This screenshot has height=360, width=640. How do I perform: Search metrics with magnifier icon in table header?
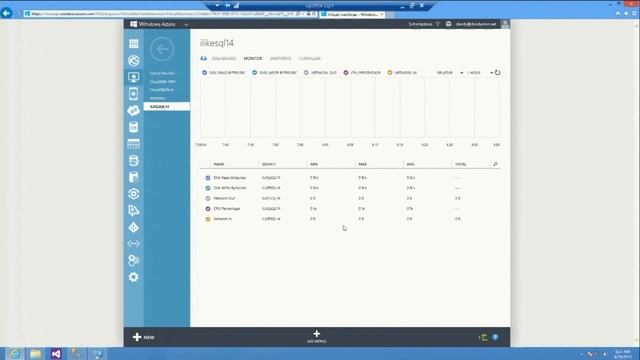[x=495, y=164]
